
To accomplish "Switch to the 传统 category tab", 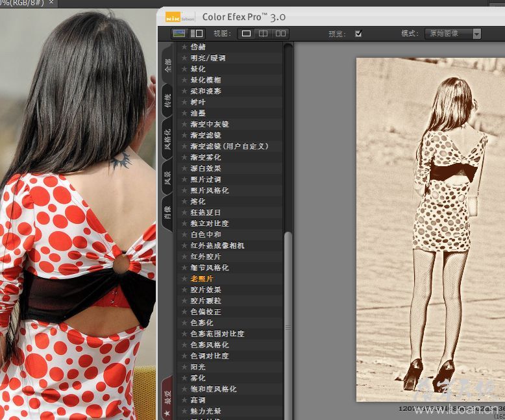I will [x=167, y=101].
